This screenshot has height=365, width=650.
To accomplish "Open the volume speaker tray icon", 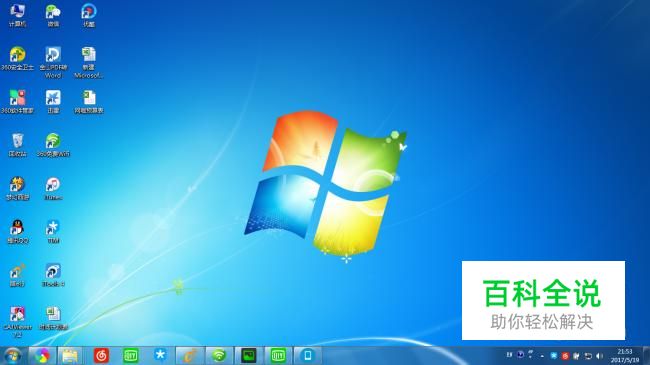I will pyautogui.click(x=599, y=356).
